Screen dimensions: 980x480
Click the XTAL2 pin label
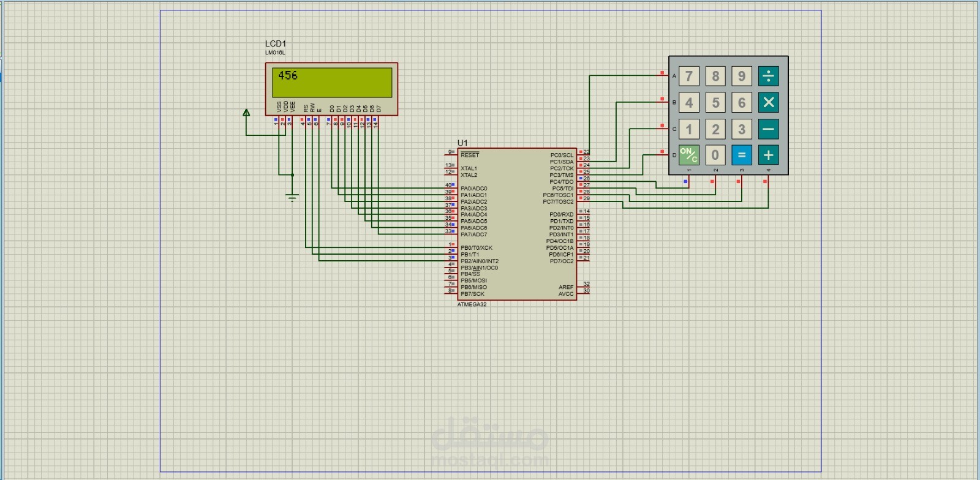(469, 175)
